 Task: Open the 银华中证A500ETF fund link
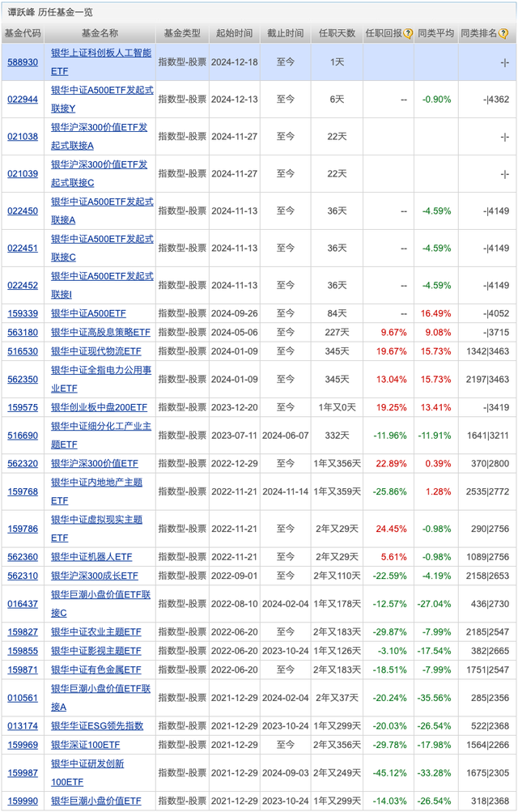coord(88,314)
